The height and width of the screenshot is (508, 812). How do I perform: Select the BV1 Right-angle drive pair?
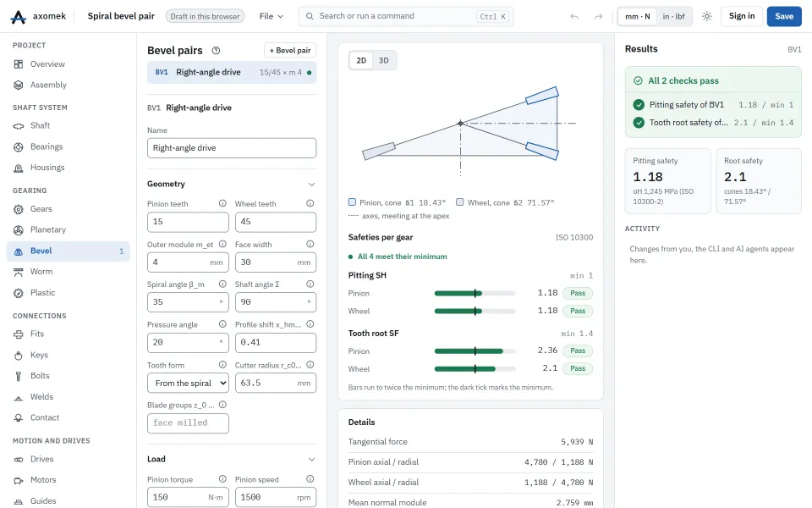pyautogui.click(x=232, y=73)
